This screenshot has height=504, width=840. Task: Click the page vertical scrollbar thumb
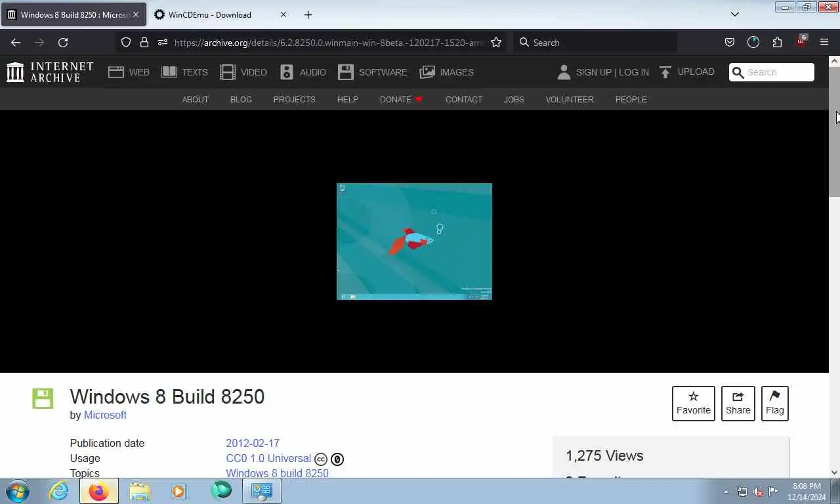(834, 131)
